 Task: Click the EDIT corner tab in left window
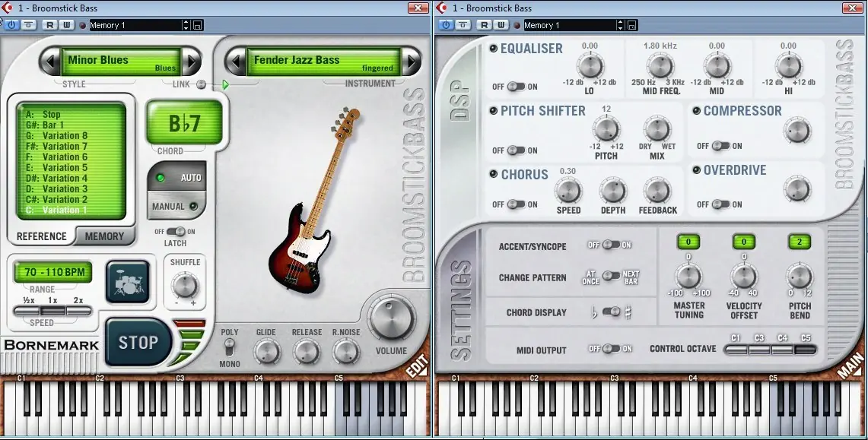pyautogui.click(x=418, y=366)
